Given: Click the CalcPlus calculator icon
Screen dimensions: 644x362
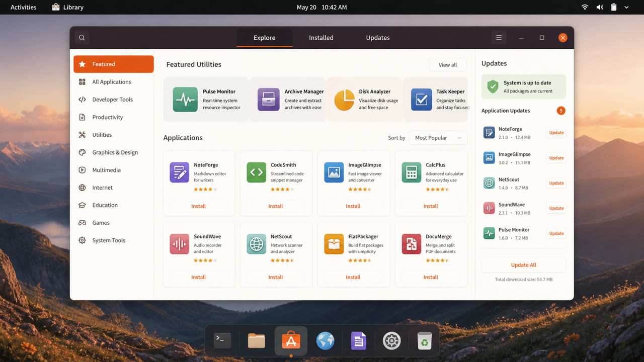Looking at the screenshot, I should [412, 172].
